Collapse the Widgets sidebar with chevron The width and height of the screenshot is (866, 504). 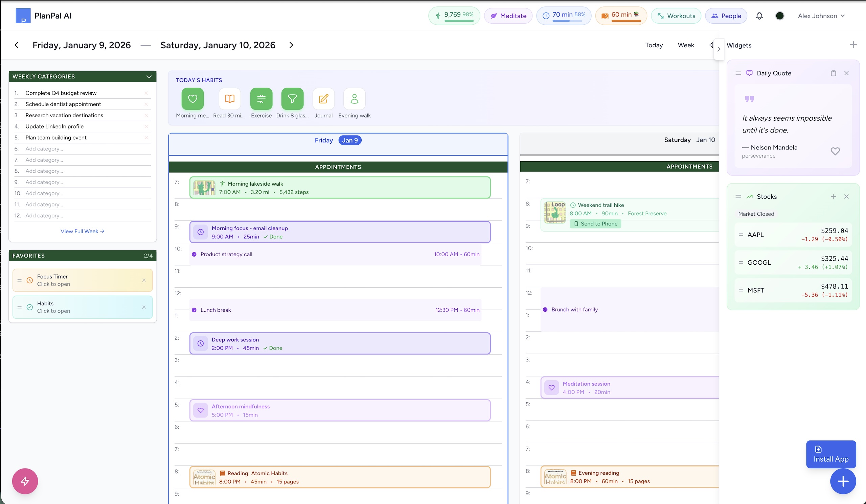pos(719,49)
